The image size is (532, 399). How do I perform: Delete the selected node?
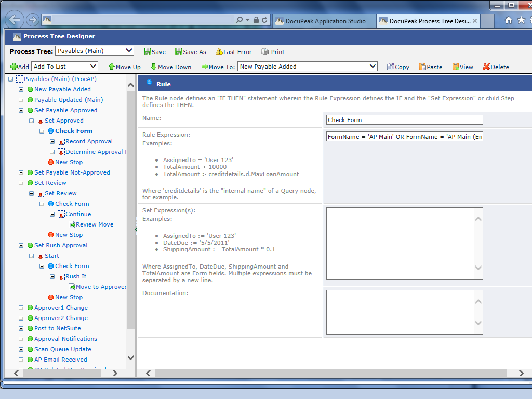tap(496, 66)
